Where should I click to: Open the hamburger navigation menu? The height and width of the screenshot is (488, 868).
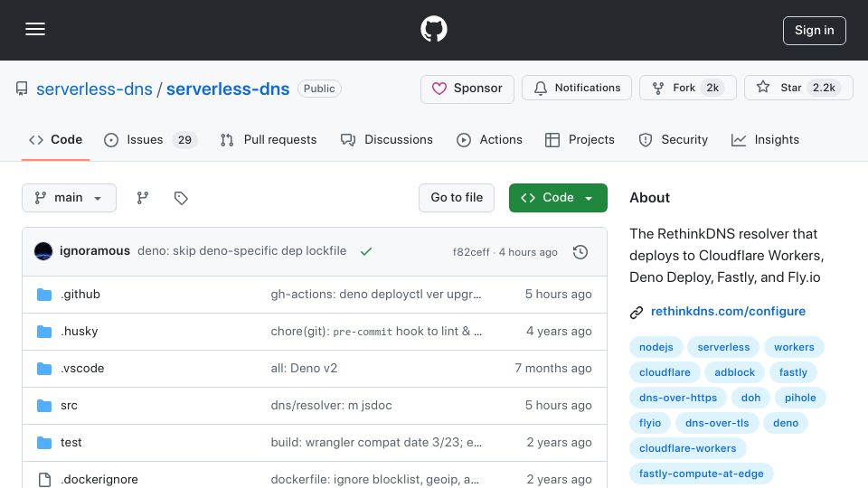coord(35,29)
